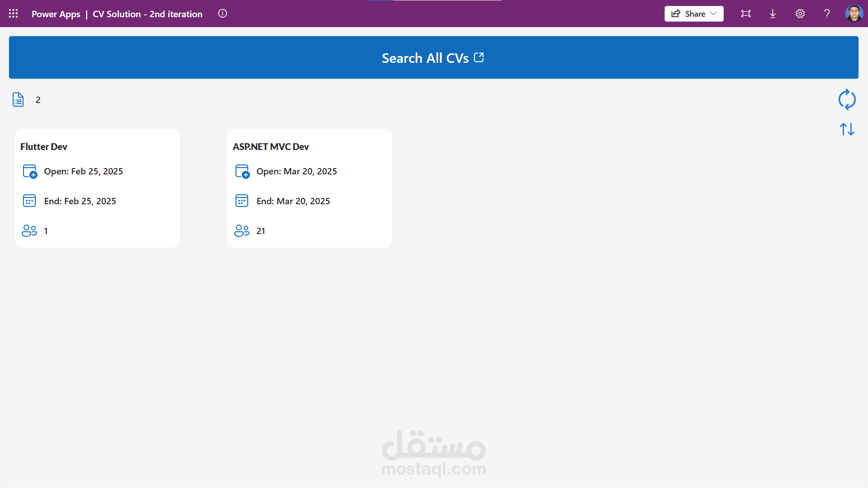Click the download icon in the top bar

pyautogui.click(x=773, y=14)
